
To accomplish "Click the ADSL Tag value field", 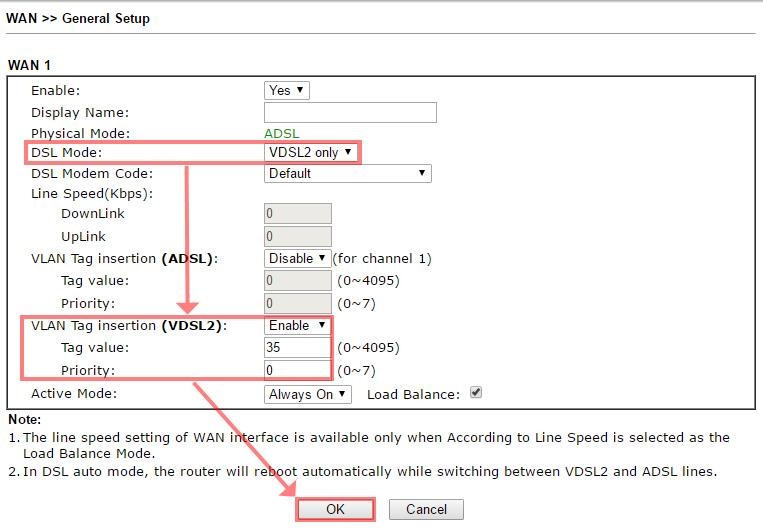I will click(297, 281).
